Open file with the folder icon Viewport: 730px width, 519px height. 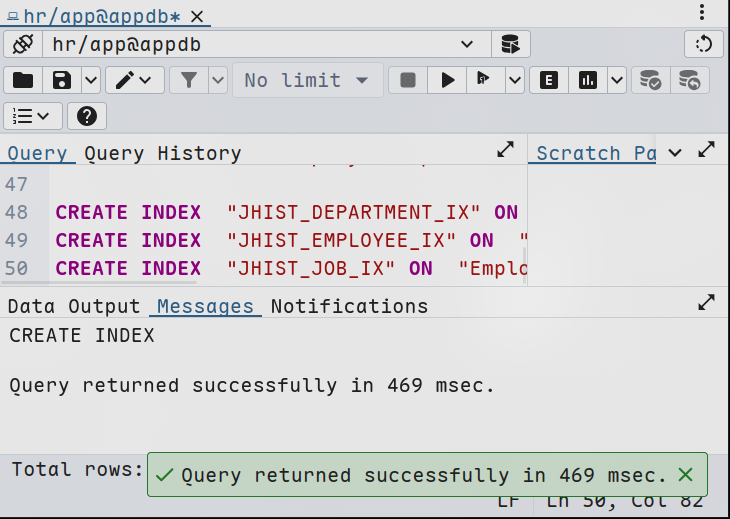point(23,80)
